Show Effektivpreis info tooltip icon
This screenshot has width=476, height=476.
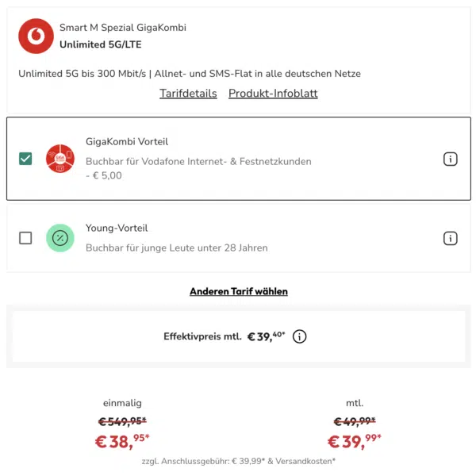click(x=299, y=336)
